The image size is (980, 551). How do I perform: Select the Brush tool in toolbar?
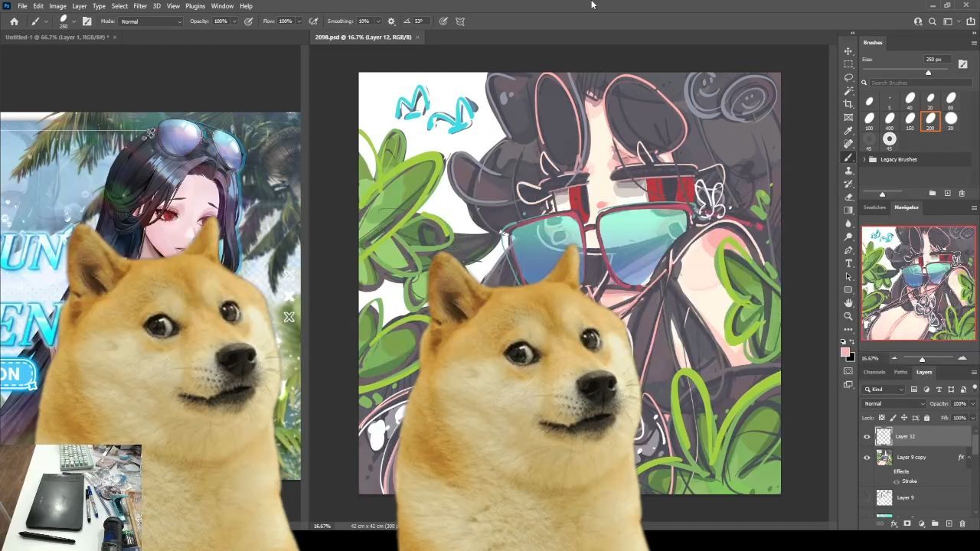pos(848,157)
